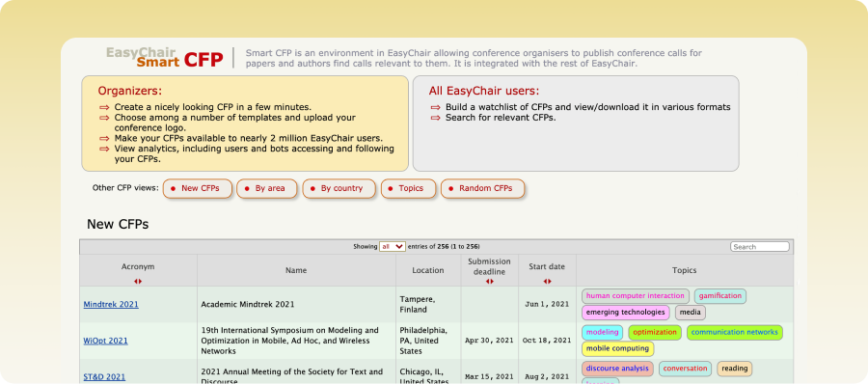The height and width of the screenshot is (384, 868).
Task: Select the 'emerging technologies' topic tag
Action: coord(625,313)
